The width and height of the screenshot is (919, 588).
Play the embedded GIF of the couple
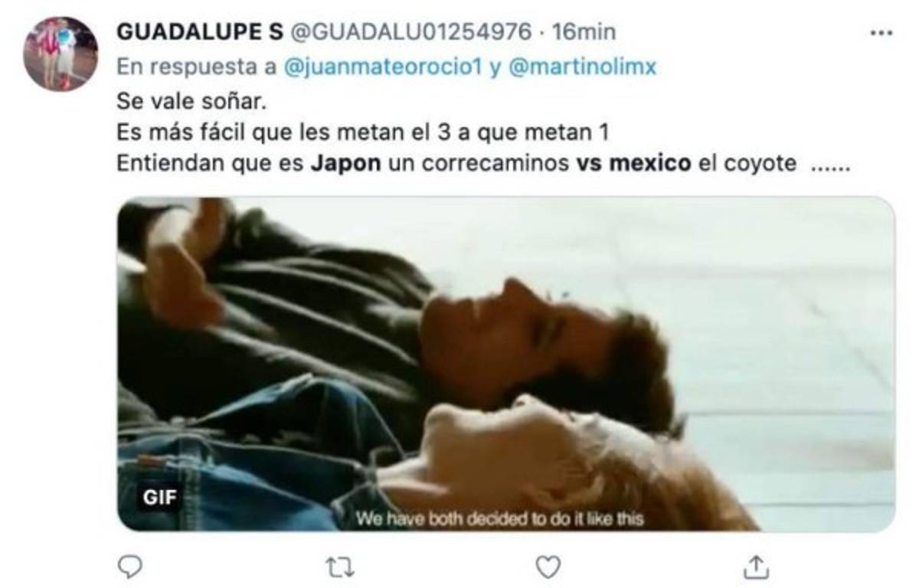pyautogui.click(x=505, y=364)
